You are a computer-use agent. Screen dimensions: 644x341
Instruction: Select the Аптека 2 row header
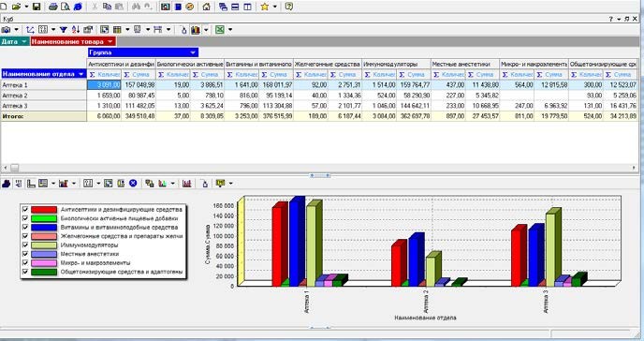pos(44,96)
